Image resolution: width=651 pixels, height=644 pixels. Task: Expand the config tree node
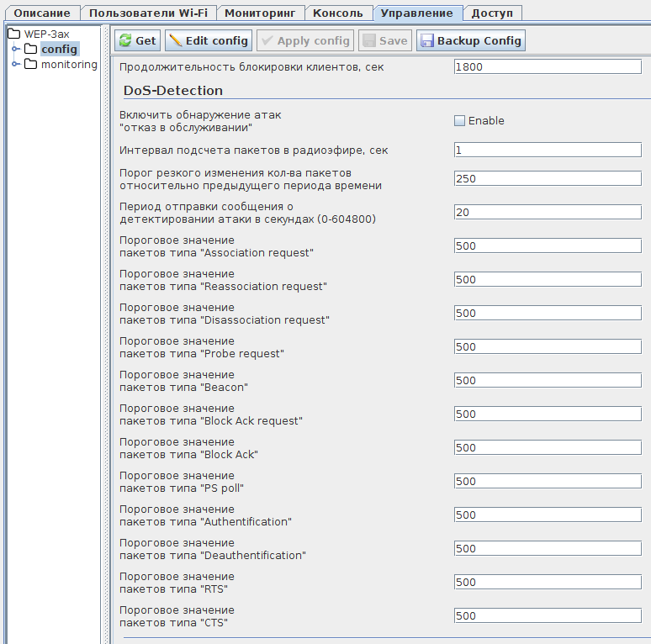coord(16,49)
